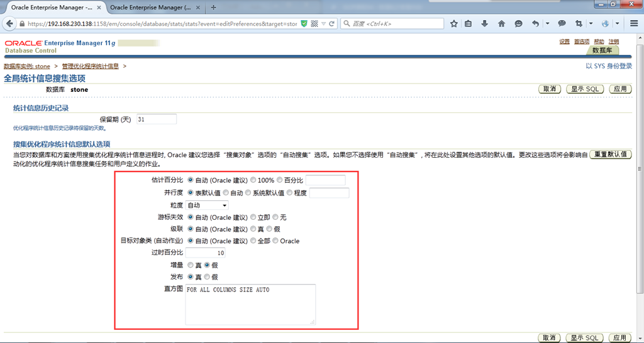This screenshot has width=644, height=343.
Task: Open address bar history dropdown arrow
Action: [x=324, y=24]
